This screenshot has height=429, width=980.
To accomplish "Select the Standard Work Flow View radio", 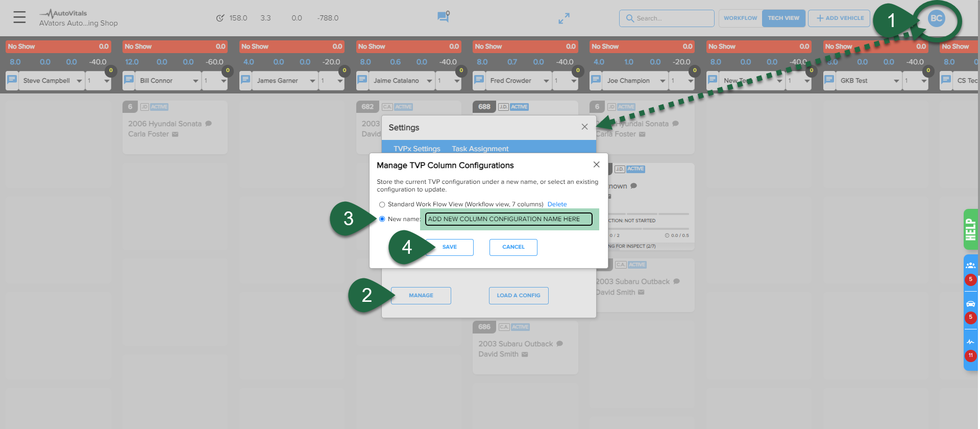I will 382,204.
